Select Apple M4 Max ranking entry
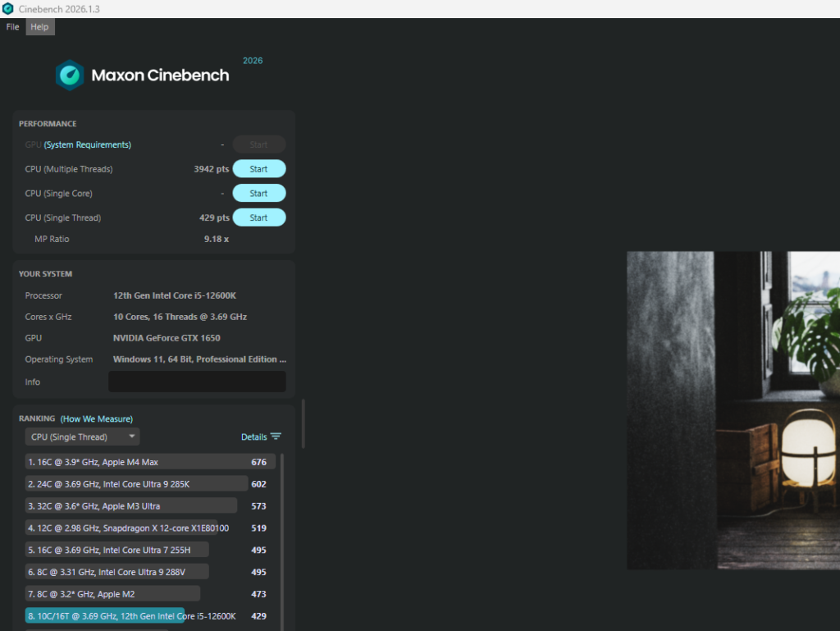 click(x=150, y=462)
